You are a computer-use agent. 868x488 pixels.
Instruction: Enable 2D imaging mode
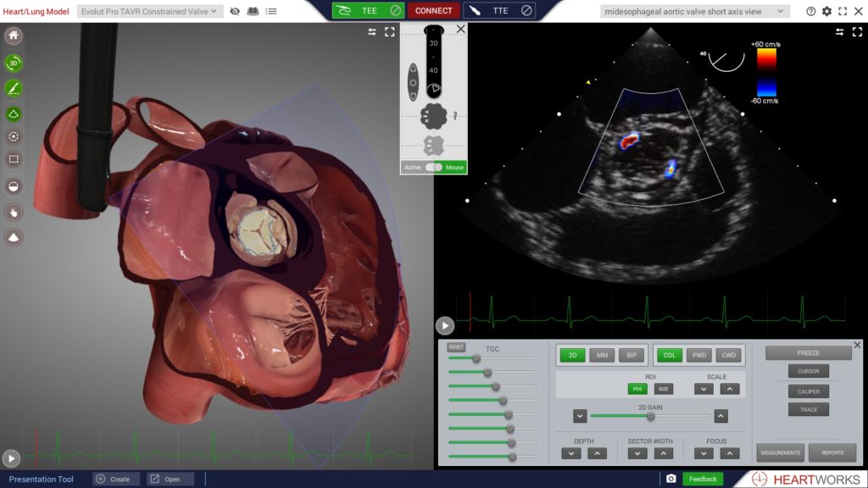tap(572, 355)
